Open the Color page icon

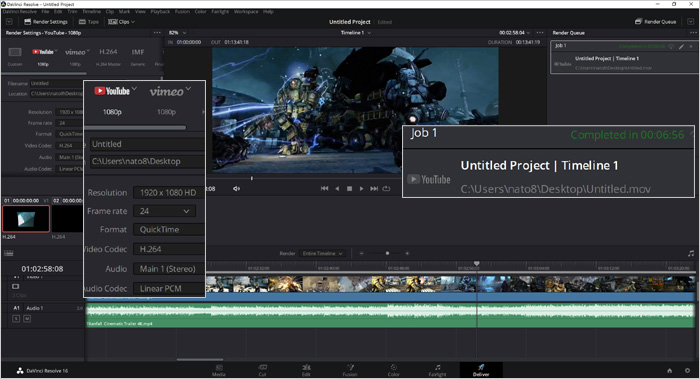(x=393, y=370)
